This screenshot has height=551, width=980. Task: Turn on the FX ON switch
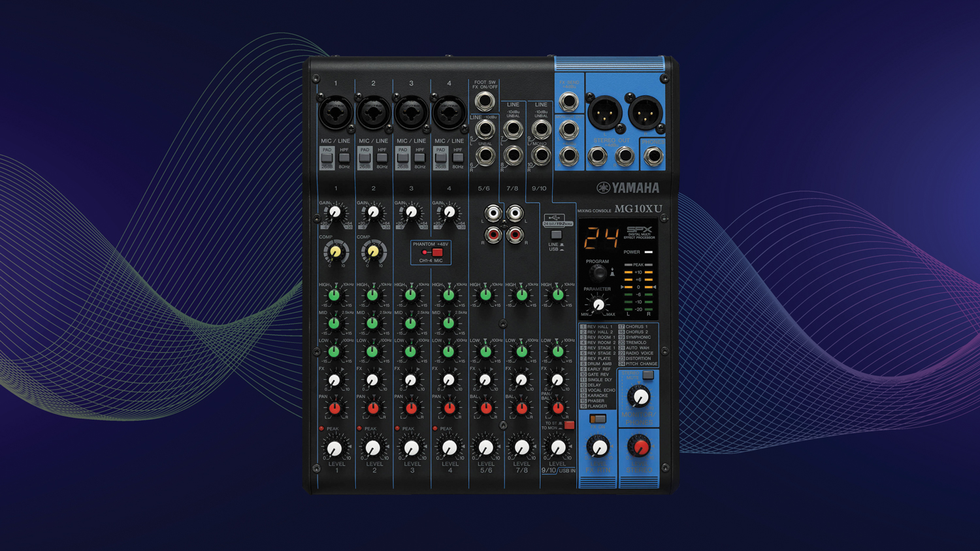(597, 418)
